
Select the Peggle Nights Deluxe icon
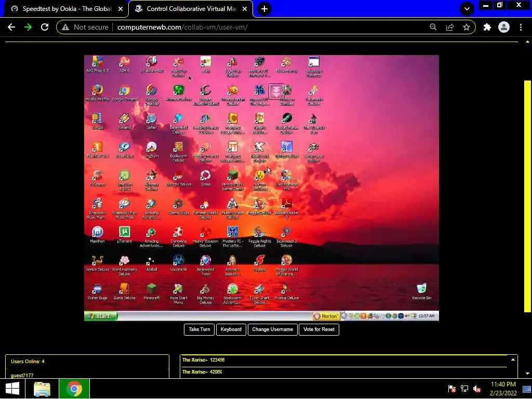pyautogui.click(x=260, y=237)
